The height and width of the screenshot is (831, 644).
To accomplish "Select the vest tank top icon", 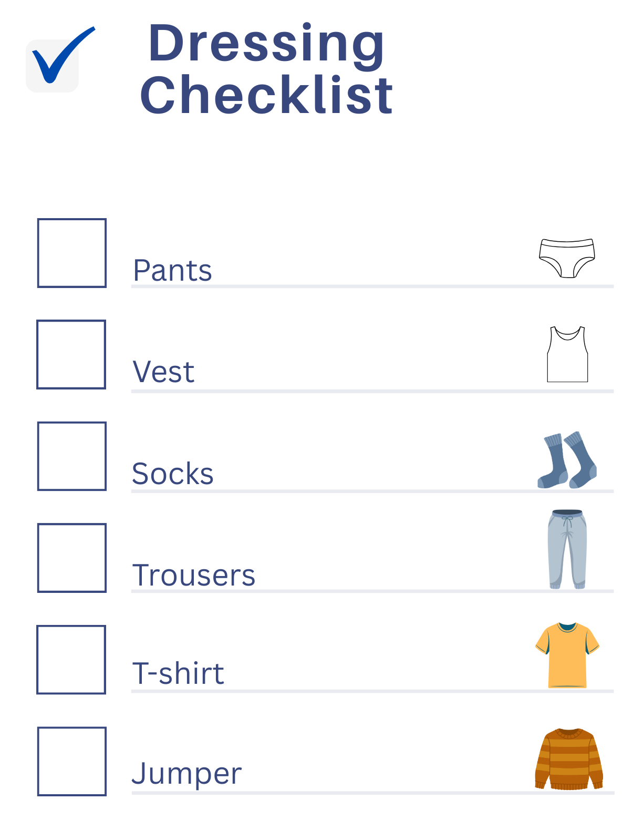I will point(567,354).
